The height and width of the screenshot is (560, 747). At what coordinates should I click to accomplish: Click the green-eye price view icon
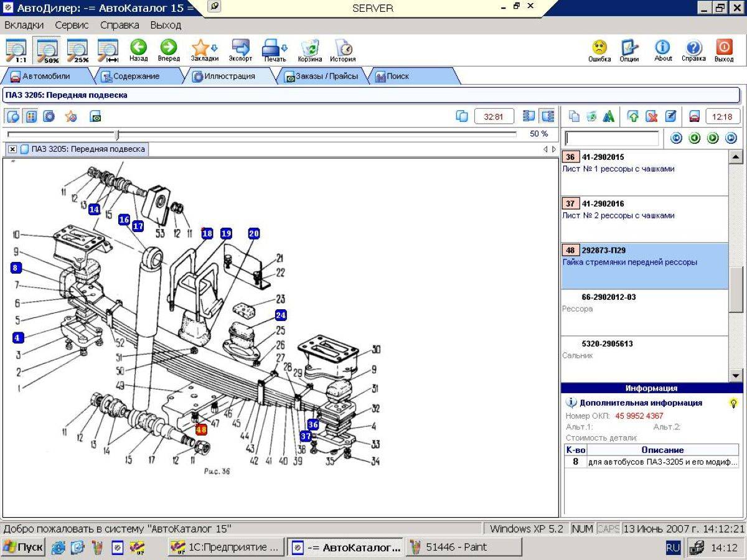coord(95,116)
